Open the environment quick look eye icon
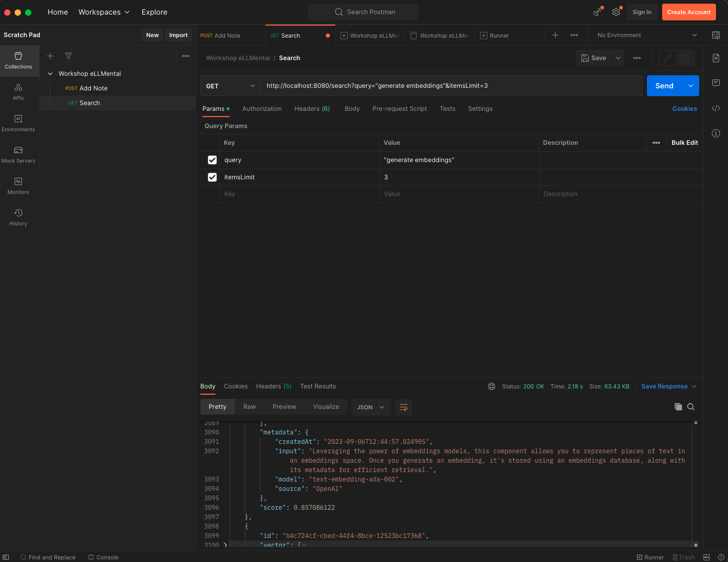 [716, 35]
